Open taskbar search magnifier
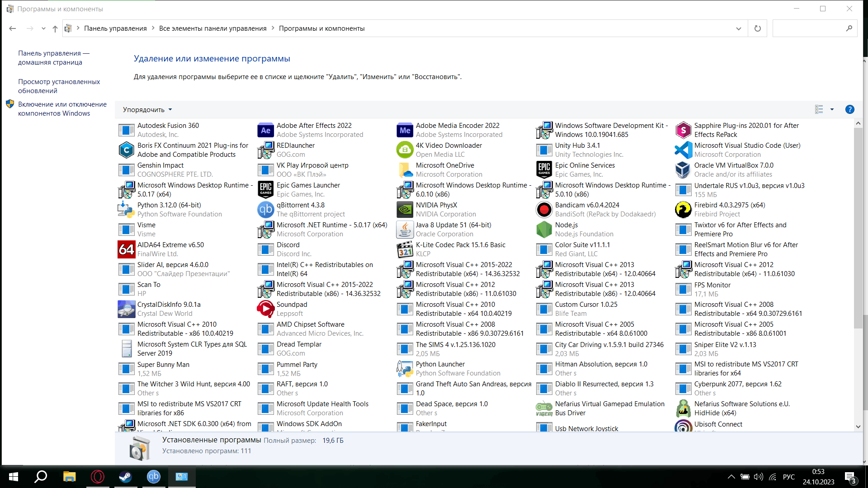 41,477
